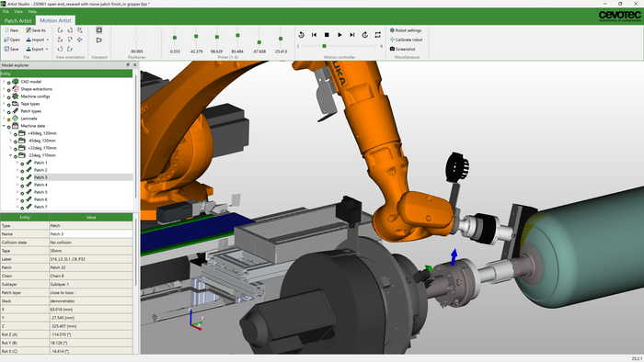Expand the Tape types node
The image size is (644, 362).
tap(4, 104)
